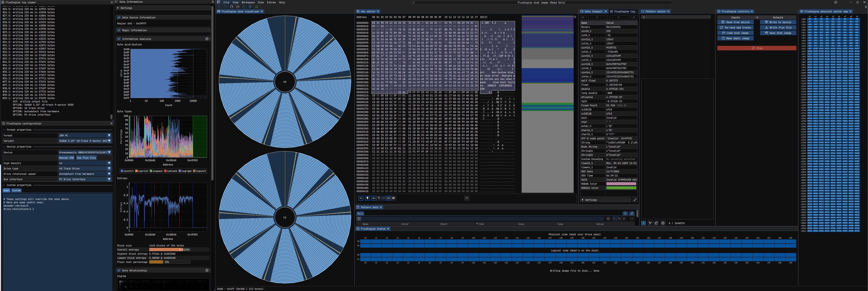
Task: Collapse the hex editor footer with double chevron
Action: 467,198
